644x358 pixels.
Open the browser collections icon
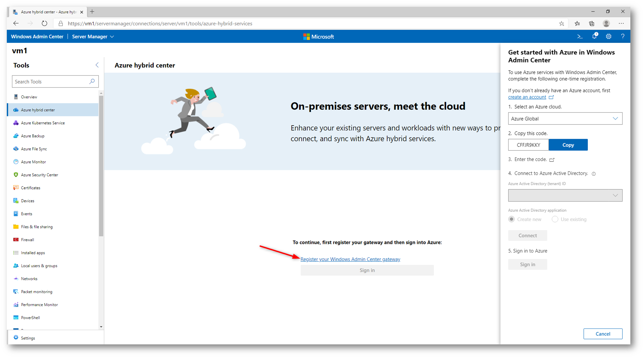(592, 23)
